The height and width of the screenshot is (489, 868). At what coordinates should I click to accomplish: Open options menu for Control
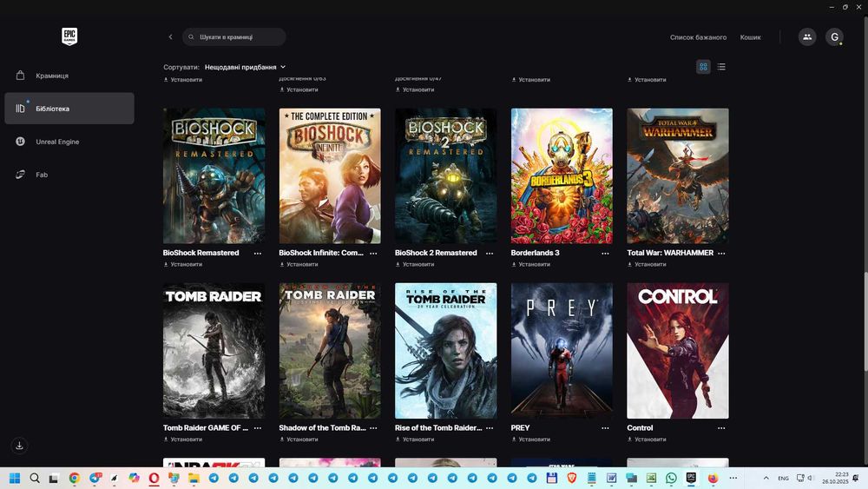[721, 428]
